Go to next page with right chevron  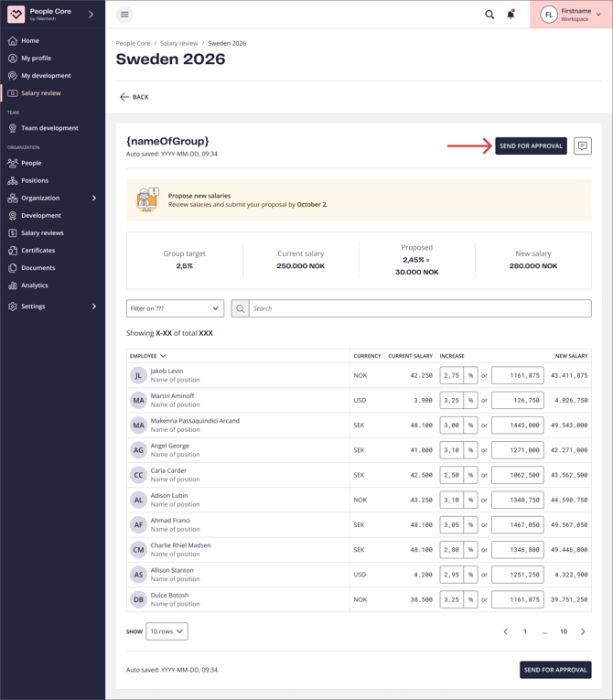[583, 631]
